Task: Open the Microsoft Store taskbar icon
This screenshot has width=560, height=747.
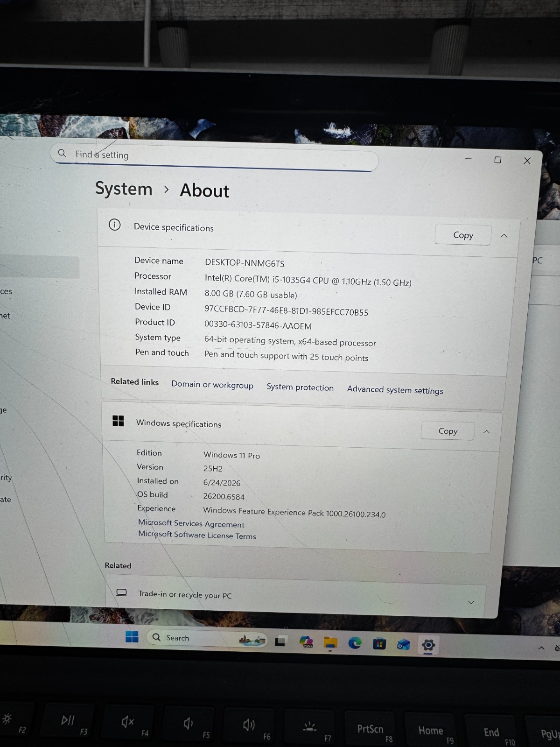Action: (x=379, y=644)
